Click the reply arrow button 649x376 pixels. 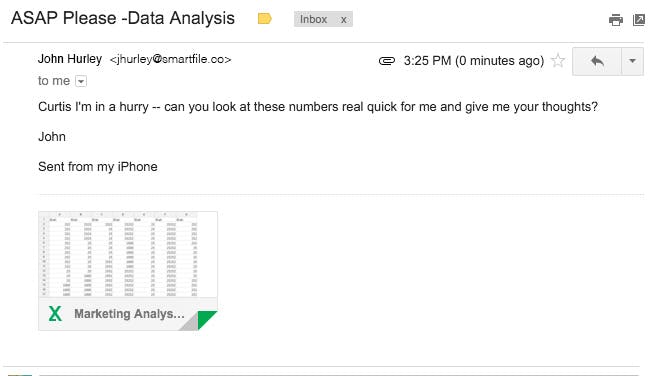tap(597, 61)
